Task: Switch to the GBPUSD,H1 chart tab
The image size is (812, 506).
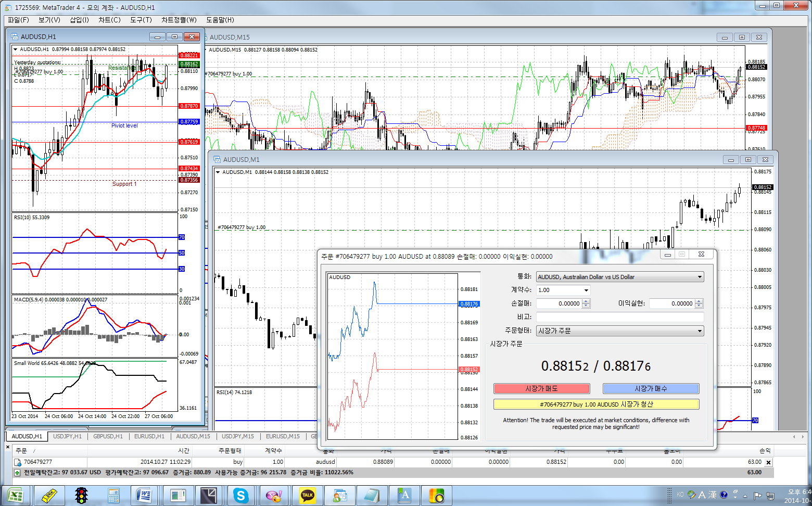Action: [108, 436]
